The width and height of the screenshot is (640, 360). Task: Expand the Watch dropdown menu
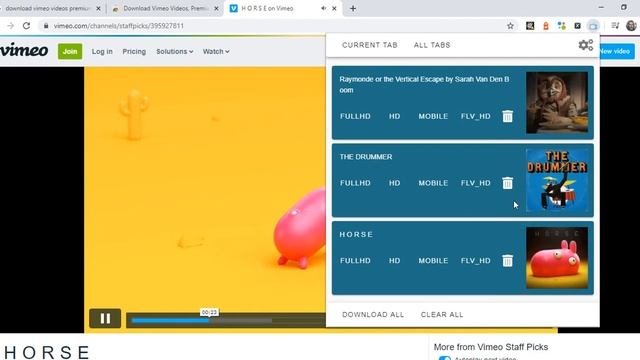tap(216, 51)
